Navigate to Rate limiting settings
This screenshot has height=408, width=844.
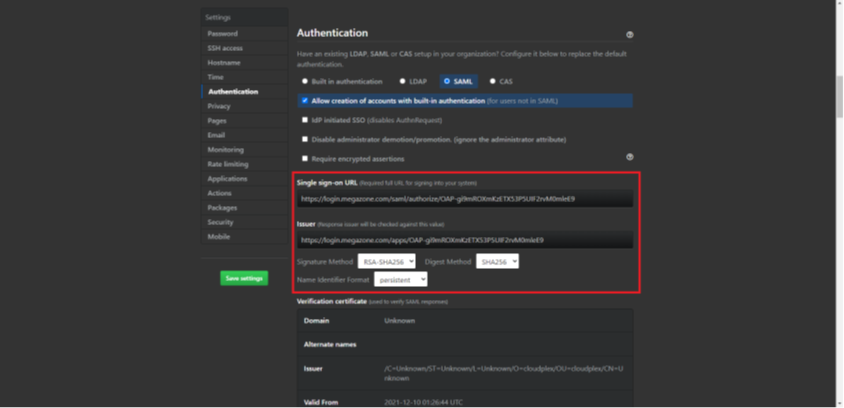(x=227, y=164)
